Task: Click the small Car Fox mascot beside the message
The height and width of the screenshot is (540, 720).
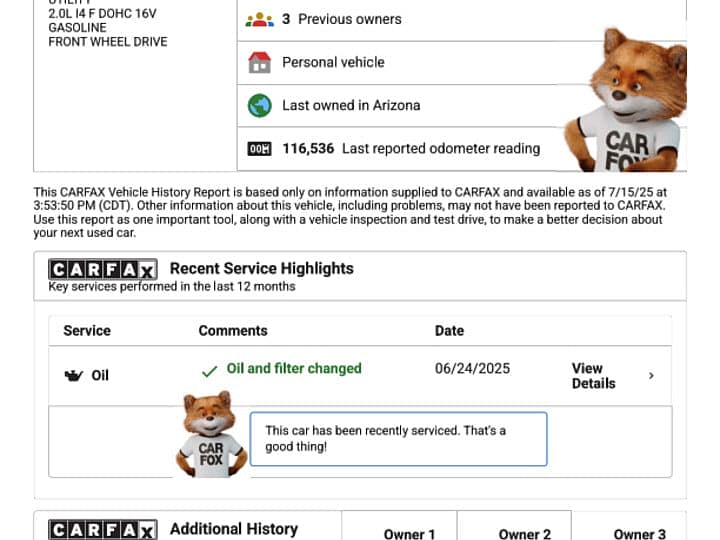Action: point(211,434)
